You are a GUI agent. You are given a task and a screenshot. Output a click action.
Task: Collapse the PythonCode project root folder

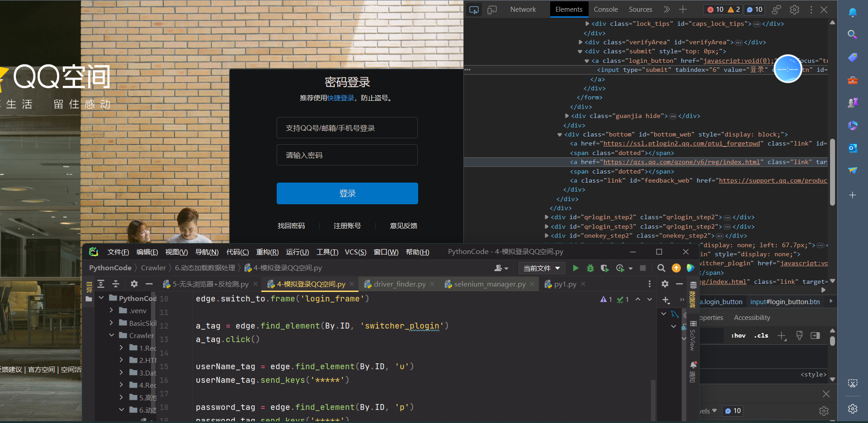(x=101, y=298)
